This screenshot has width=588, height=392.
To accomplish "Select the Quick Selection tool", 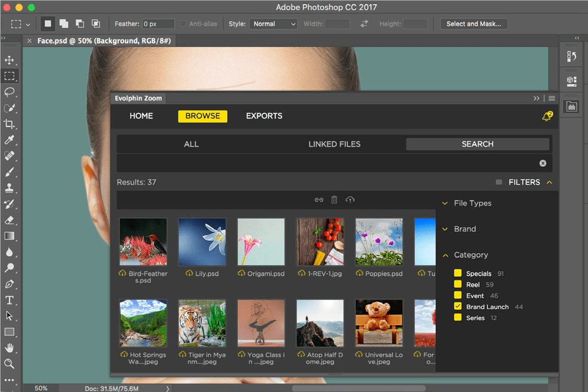I will point(10,108).
